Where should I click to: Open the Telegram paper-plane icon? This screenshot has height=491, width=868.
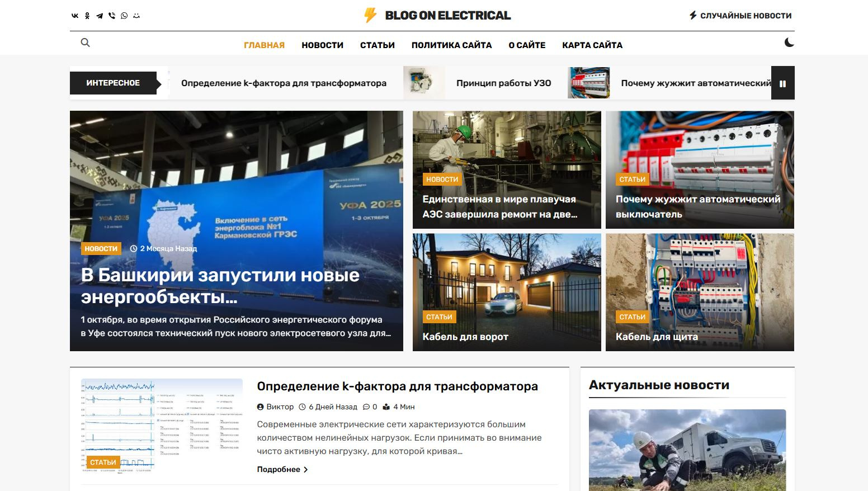pos(100,16)
